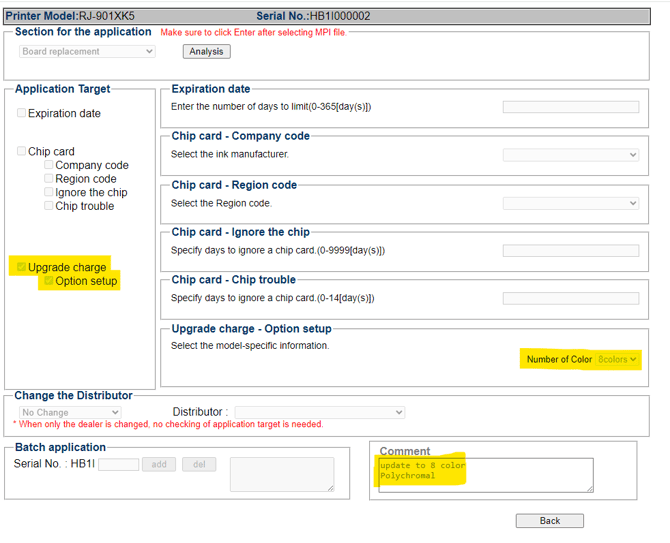Toggle the Ignore the chip checkbox
670x543 pixels.
click(x=49, y=192)
